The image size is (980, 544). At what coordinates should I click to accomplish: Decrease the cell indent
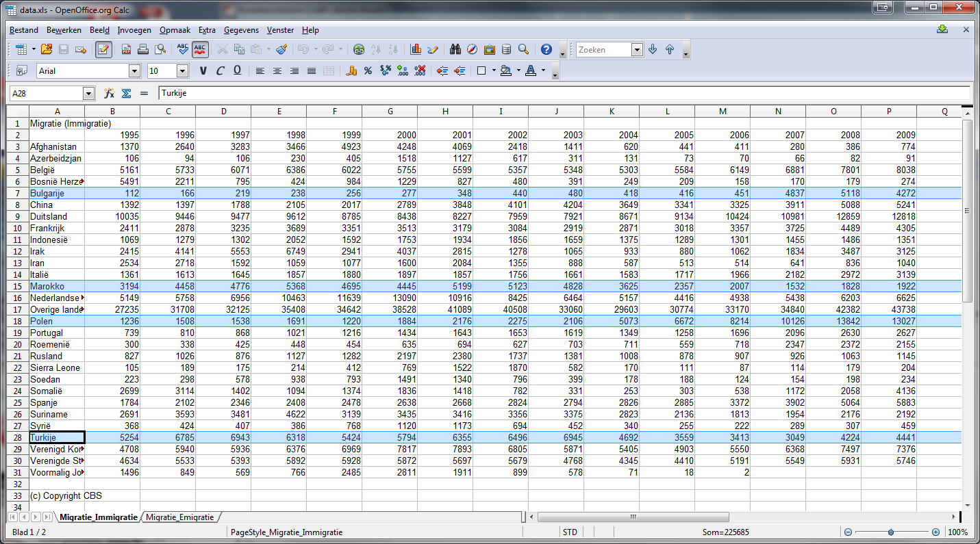point(442,70)
